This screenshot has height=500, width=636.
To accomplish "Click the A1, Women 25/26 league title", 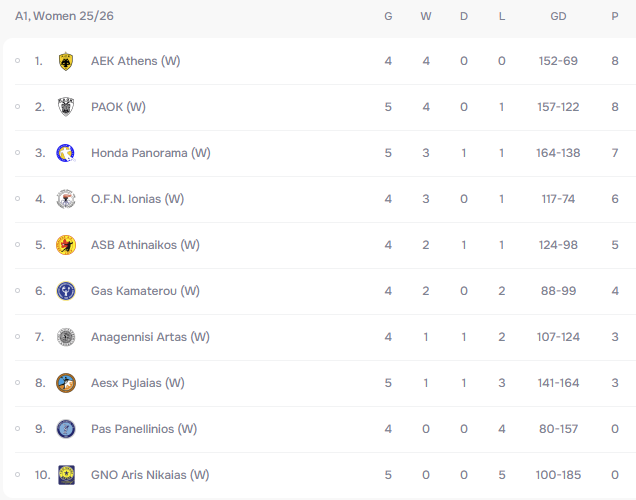I will pos(64,16).
